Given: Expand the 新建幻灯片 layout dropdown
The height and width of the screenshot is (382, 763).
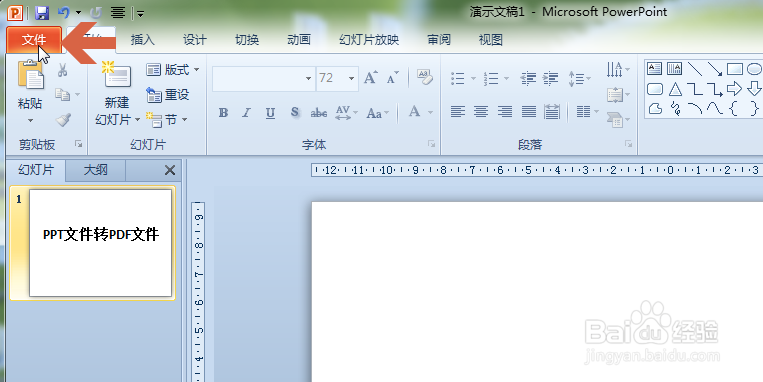Looking at the screenshot, I should click(117, 120).
